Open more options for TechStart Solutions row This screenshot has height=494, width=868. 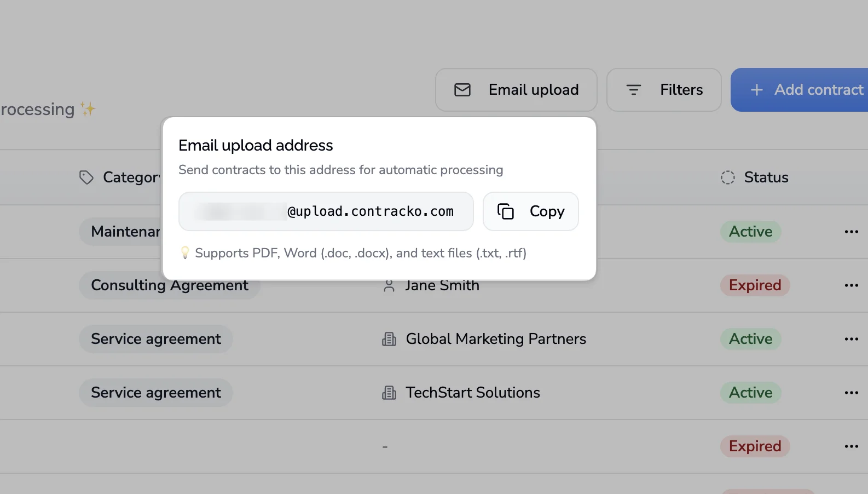[851, 393]
